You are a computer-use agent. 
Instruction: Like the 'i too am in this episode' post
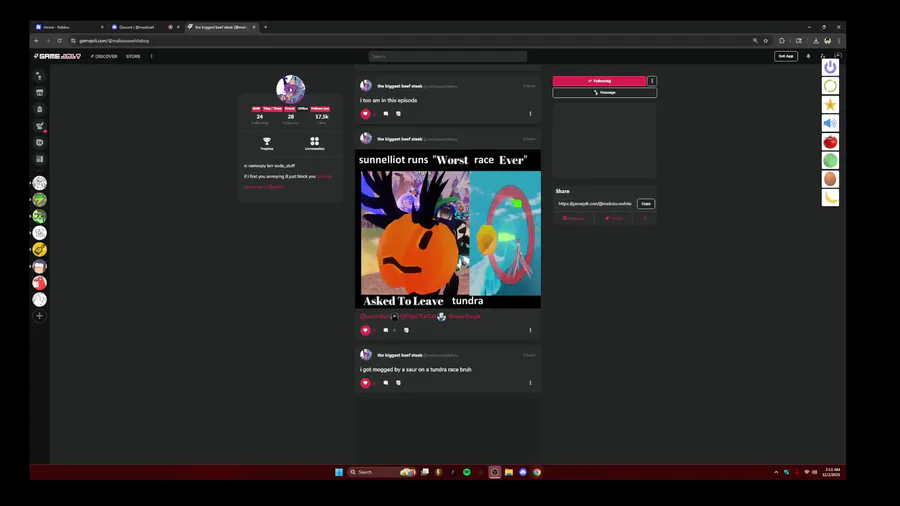point(365,114)
